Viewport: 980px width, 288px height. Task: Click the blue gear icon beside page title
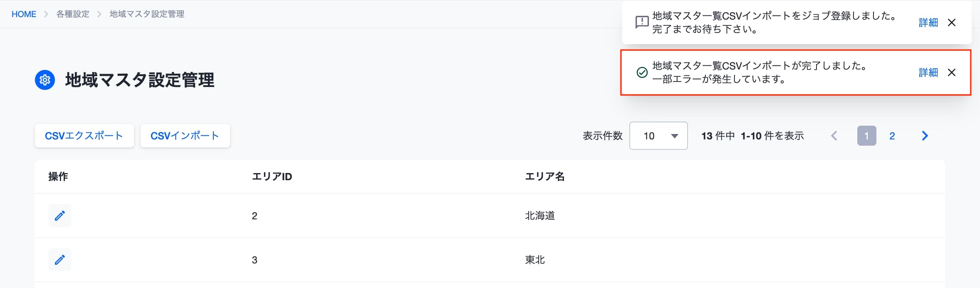[x=45, y=80]
